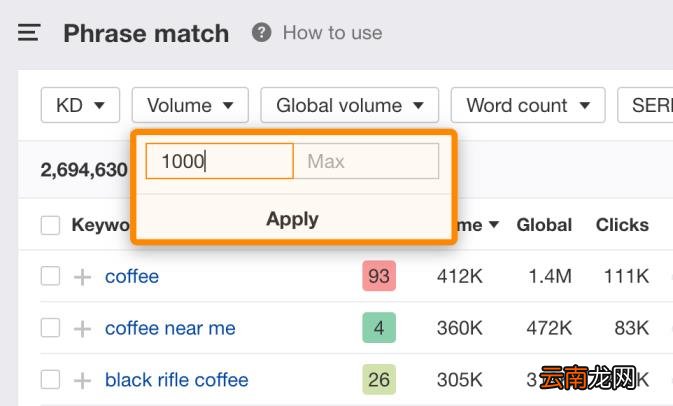Open the coffee keyword link
673x406 pixels.
[x=132, y=276]
